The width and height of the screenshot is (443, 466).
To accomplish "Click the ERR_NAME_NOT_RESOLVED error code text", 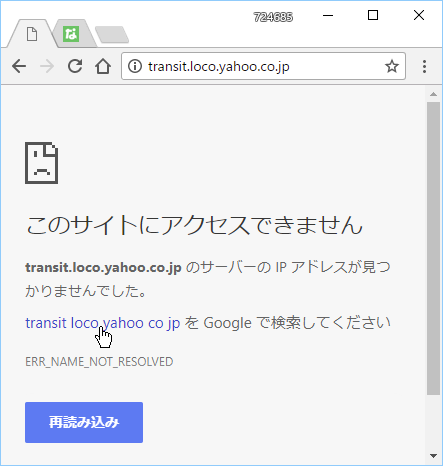I will point(99,362).
